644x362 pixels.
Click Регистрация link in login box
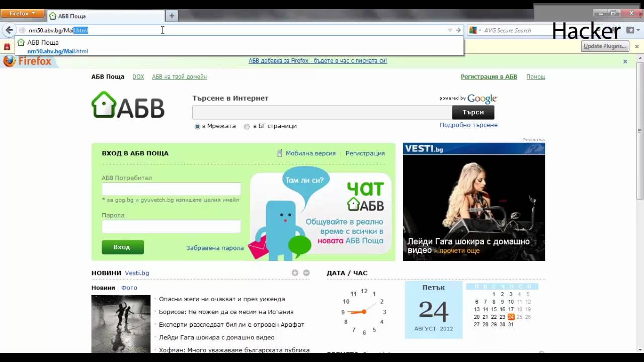click(365, 153)
